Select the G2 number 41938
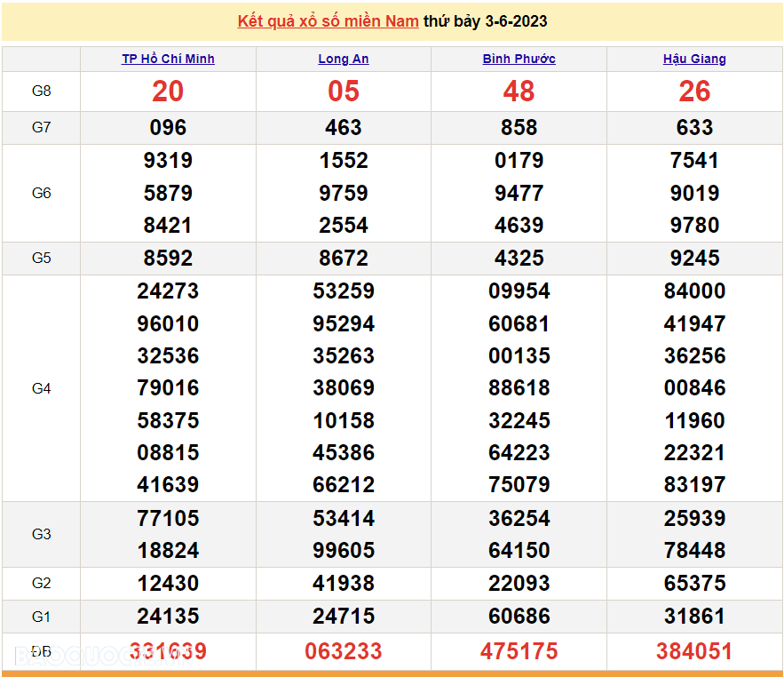Viewport: 784px width, 677px height. [x=343, y=584]
